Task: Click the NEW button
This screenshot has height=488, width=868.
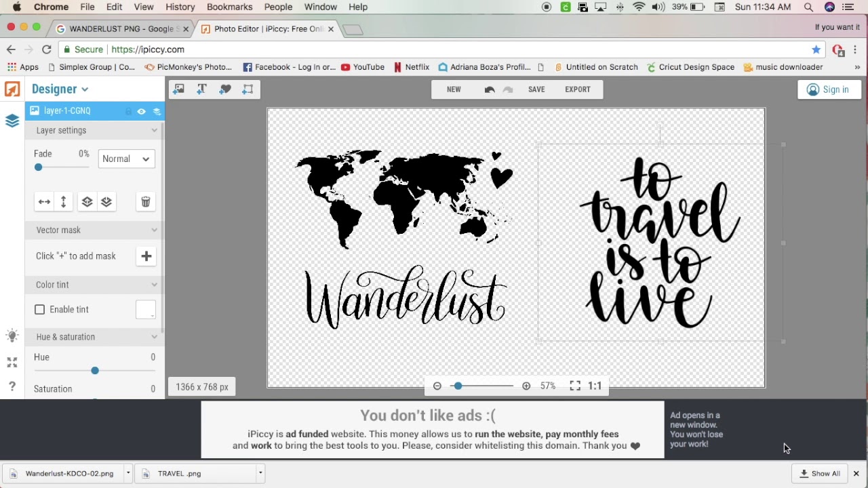Action: point(454,89)
